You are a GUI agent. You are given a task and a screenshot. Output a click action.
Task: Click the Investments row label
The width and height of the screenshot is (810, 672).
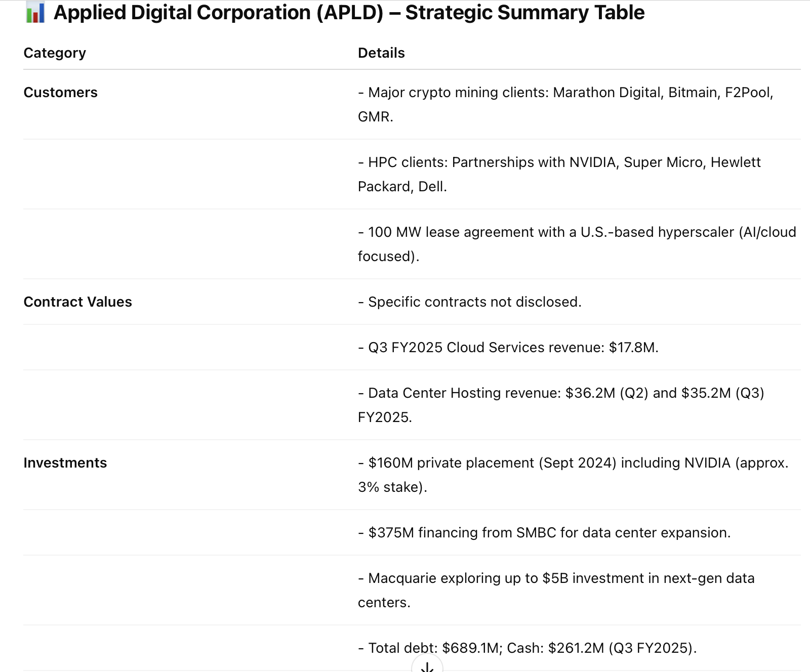click(x=65, y=463)
